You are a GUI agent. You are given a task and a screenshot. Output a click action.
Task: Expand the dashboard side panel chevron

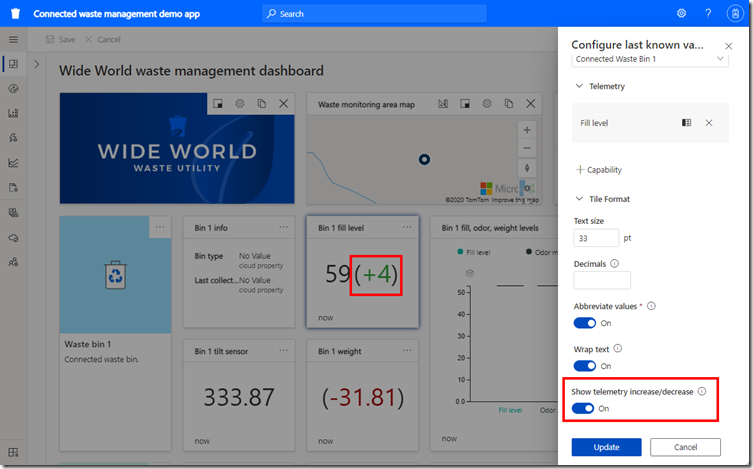pos(37,64)
